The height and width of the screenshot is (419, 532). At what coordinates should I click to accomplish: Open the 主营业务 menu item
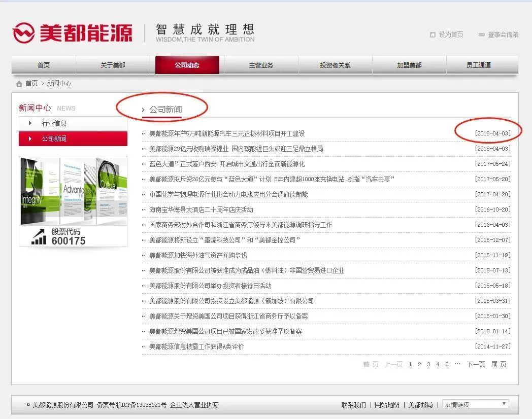pyautogui.click(x=261, y=65)
